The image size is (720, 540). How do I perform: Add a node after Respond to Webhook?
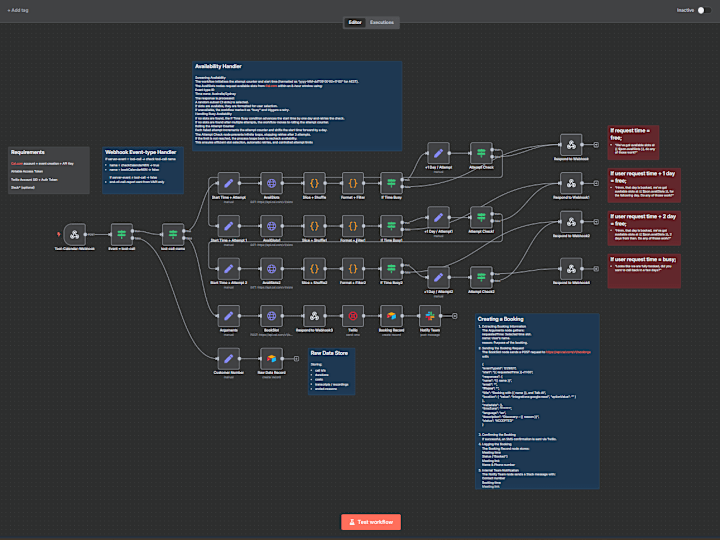[x=596, y=145]
